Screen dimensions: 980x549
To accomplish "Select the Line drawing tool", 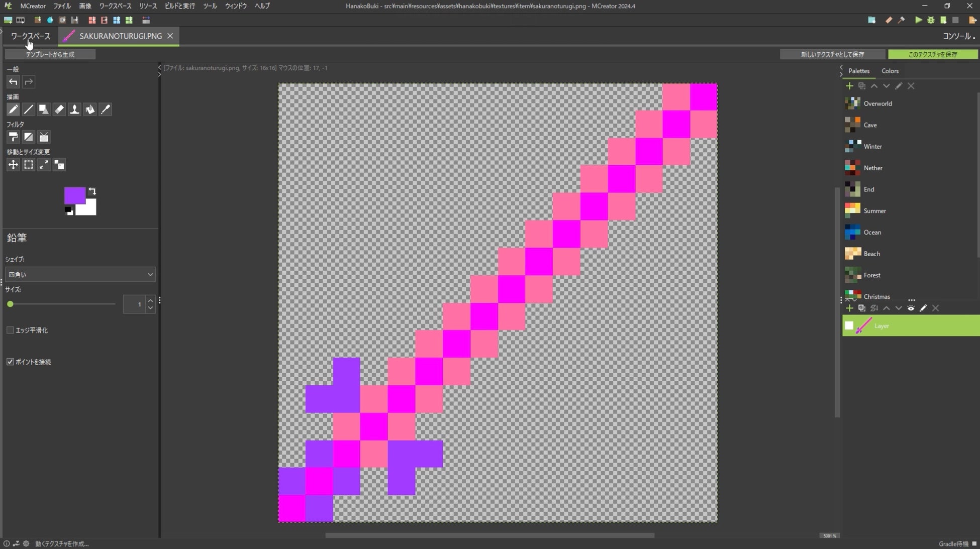I will tap(29, 109).
